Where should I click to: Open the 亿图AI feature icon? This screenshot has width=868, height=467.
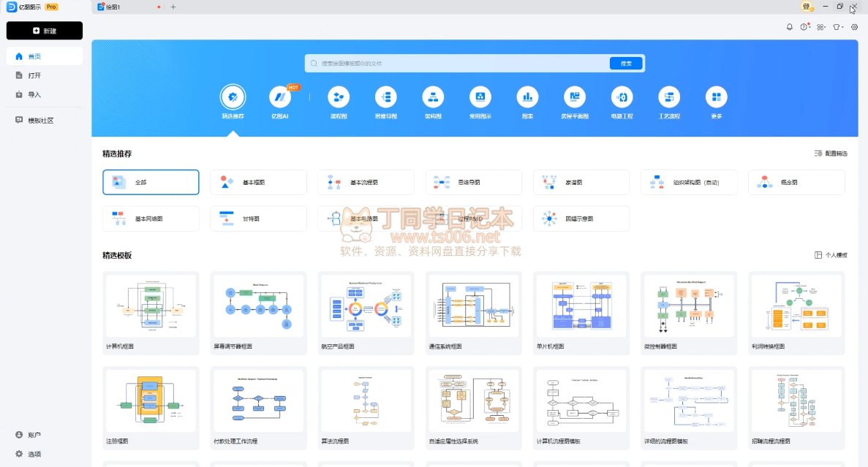click(x=280, y=97)
